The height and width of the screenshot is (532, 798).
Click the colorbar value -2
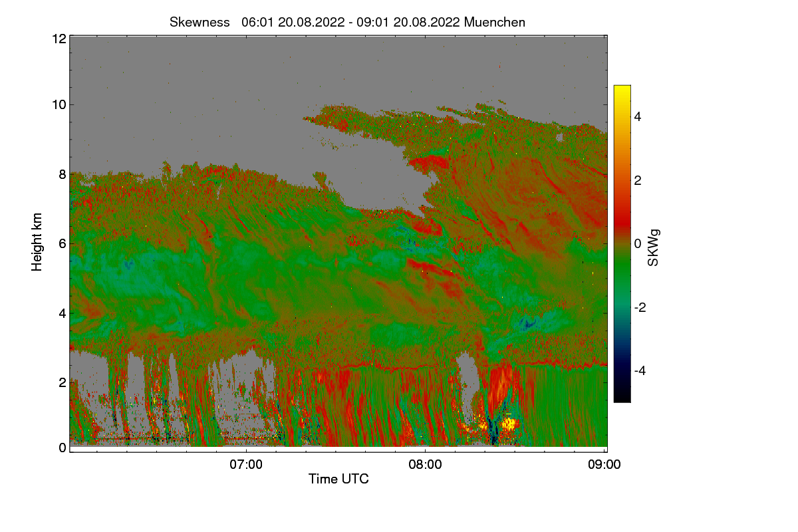click(x=640, y=307)
